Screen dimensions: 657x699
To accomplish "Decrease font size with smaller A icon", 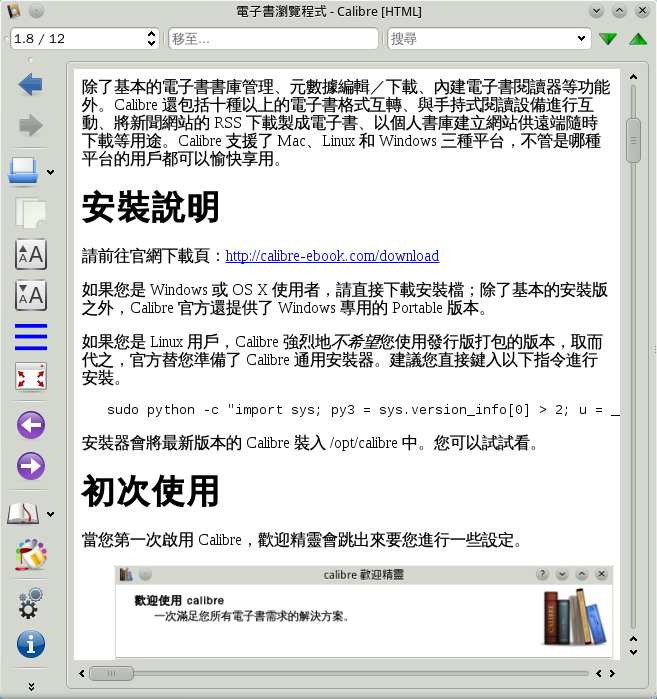I will tap(31, 295).
